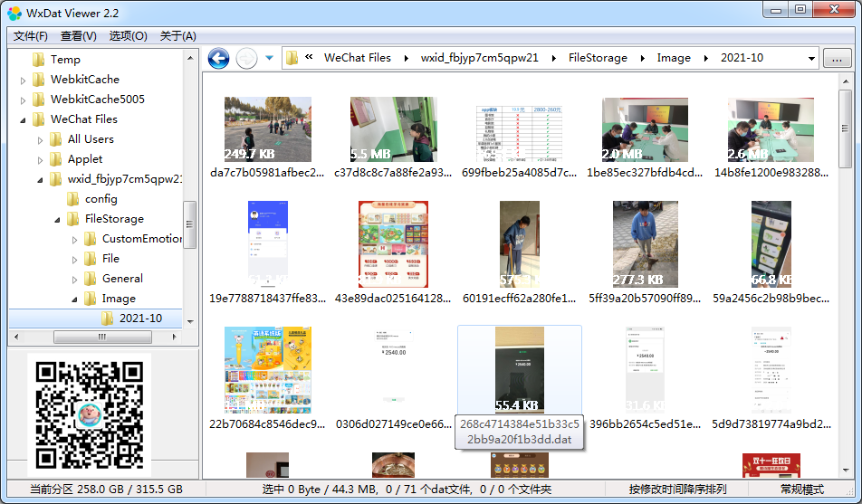
Task: Collapse the WeChat Files tree node
Action: pyautogui.click(x=23, y=120)
